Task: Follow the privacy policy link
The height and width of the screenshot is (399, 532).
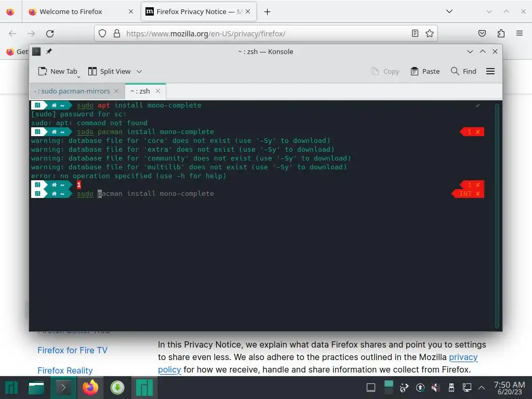Action: point(463,357)
